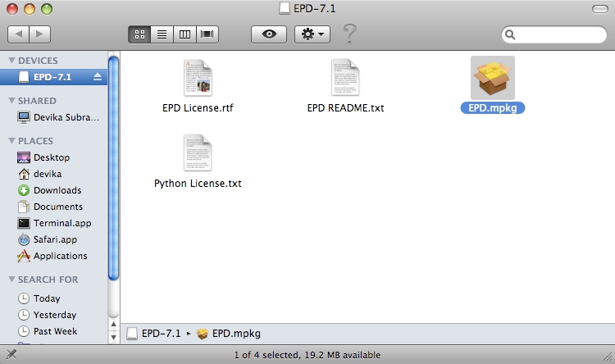The height and width of the screenshot is (364, 615).
Task: Click the monitor icon beside Devika Subra...
Action: pos(24,117)
